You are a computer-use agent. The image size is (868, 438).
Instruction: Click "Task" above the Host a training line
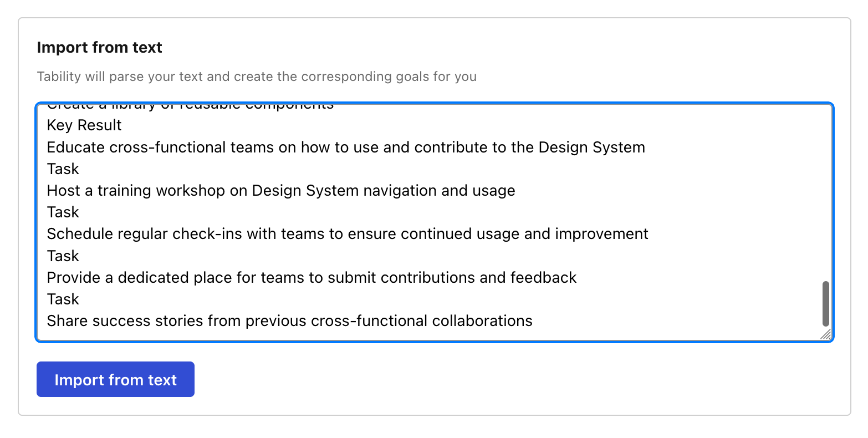tap(63, 169)
